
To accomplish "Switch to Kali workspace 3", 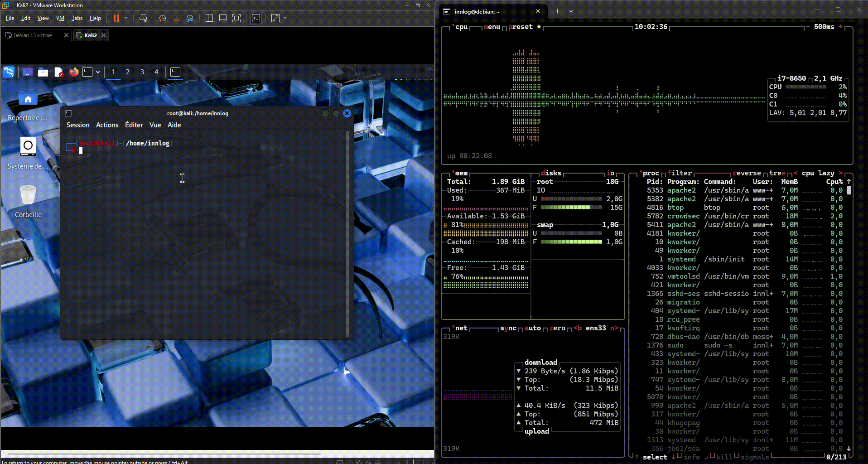I will [142, 72].
